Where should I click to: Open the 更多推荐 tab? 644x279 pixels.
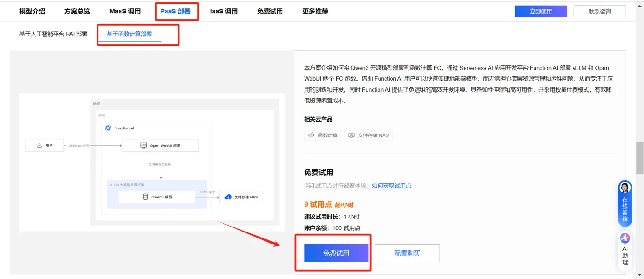click(x=315, y=12)
